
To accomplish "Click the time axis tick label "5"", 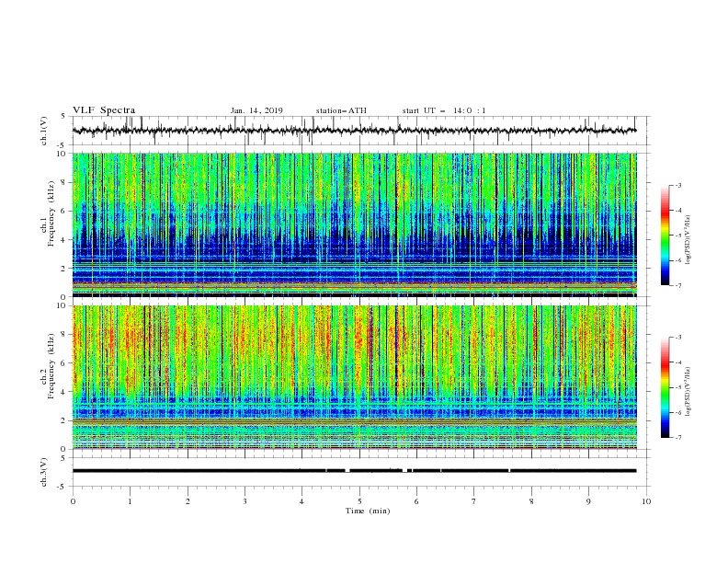I will point(359,501).
